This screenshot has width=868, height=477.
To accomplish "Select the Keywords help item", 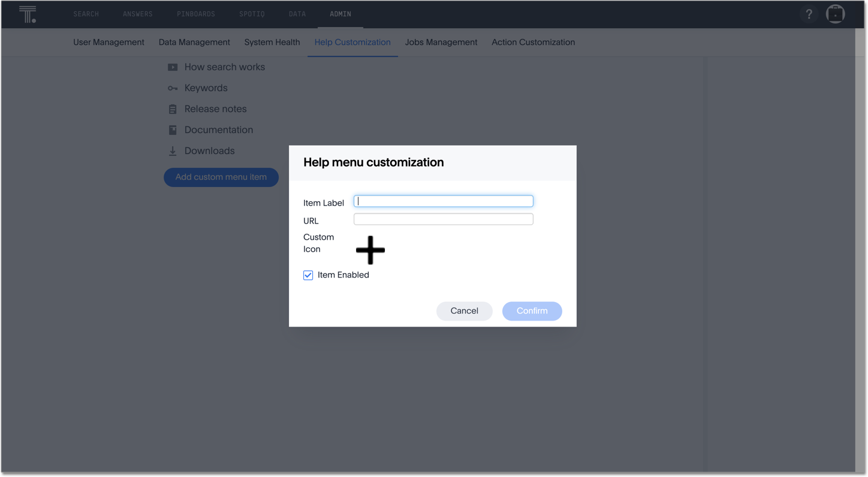I will pos(206,88).
